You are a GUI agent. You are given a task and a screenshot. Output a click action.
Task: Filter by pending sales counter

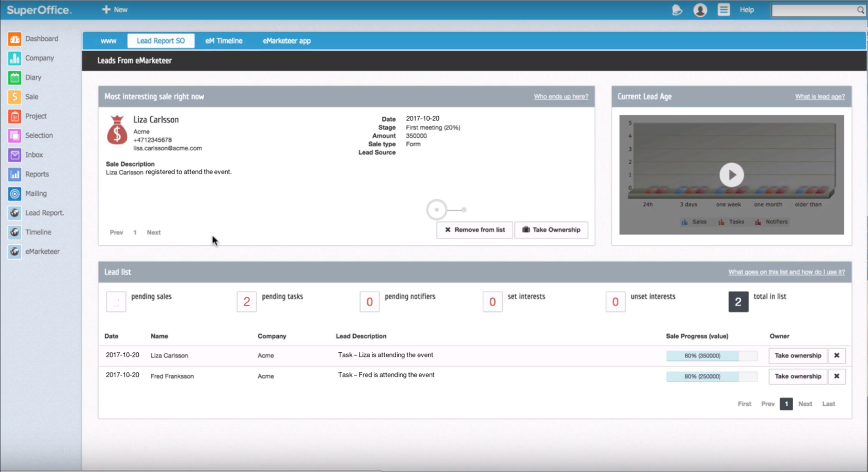(x=116, y=302)
